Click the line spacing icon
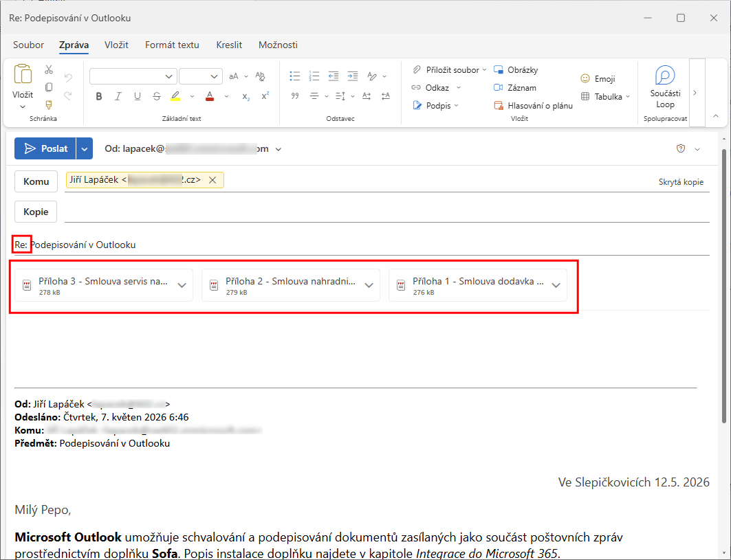The width and height of the screenshot is (731, 560). pyautogui.click(x=340, y=96)
